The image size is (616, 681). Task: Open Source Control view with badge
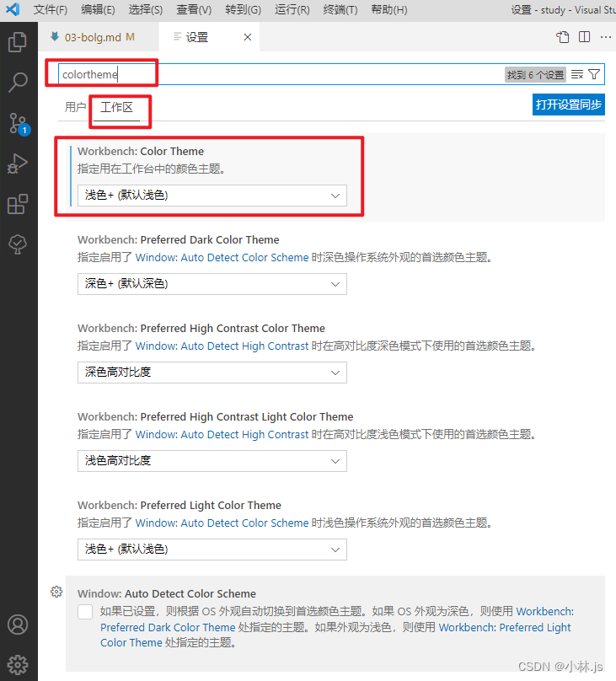point(19,124)
